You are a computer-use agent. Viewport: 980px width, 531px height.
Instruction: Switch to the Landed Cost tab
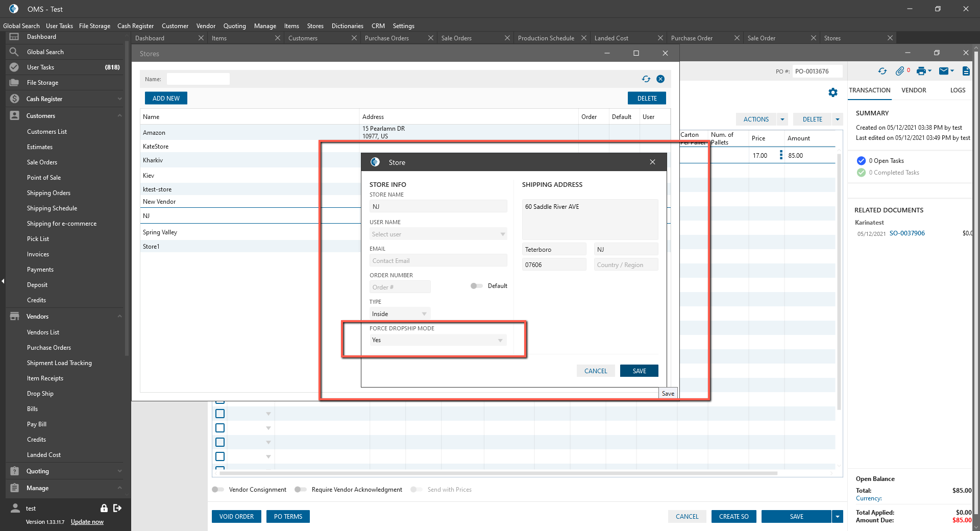point(611,38)
